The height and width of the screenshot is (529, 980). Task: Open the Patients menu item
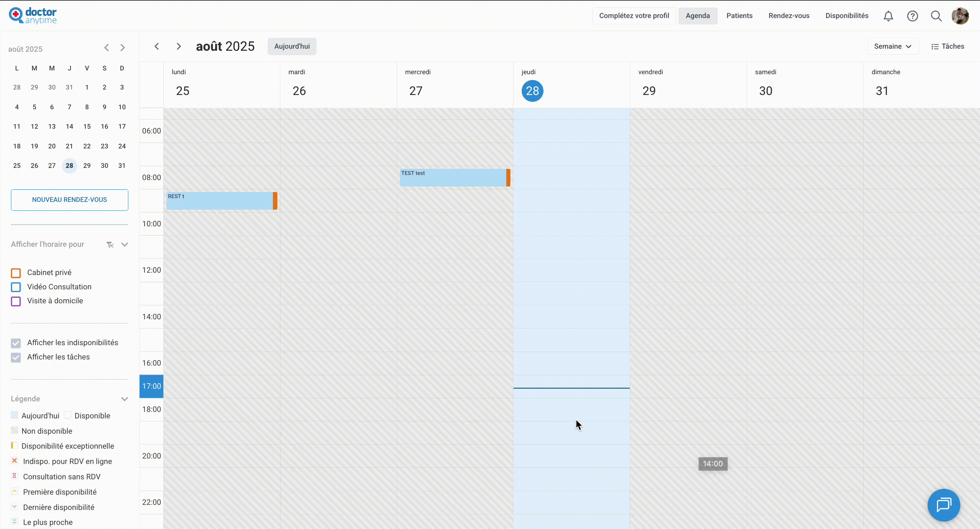point(739,16)
